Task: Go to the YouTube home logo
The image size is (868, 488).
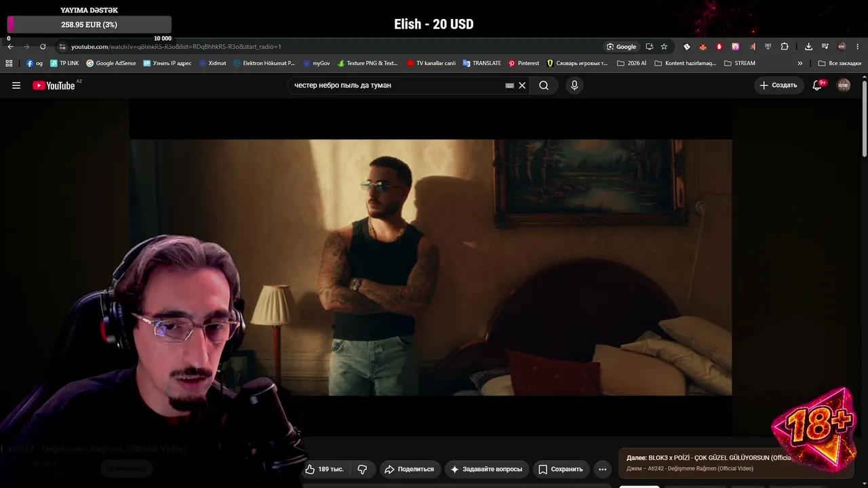Action: (54, 85)
